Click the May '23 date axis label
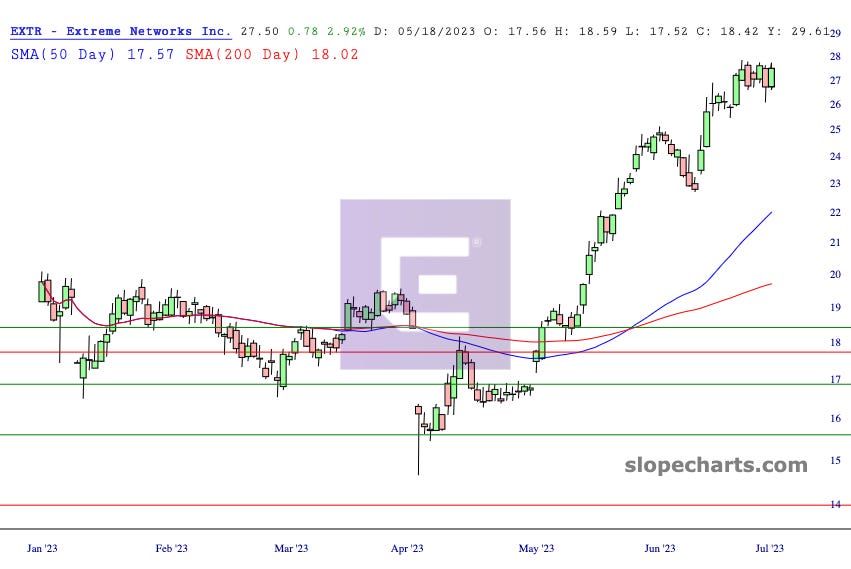 pyautogui.click(x=536, y=548)
